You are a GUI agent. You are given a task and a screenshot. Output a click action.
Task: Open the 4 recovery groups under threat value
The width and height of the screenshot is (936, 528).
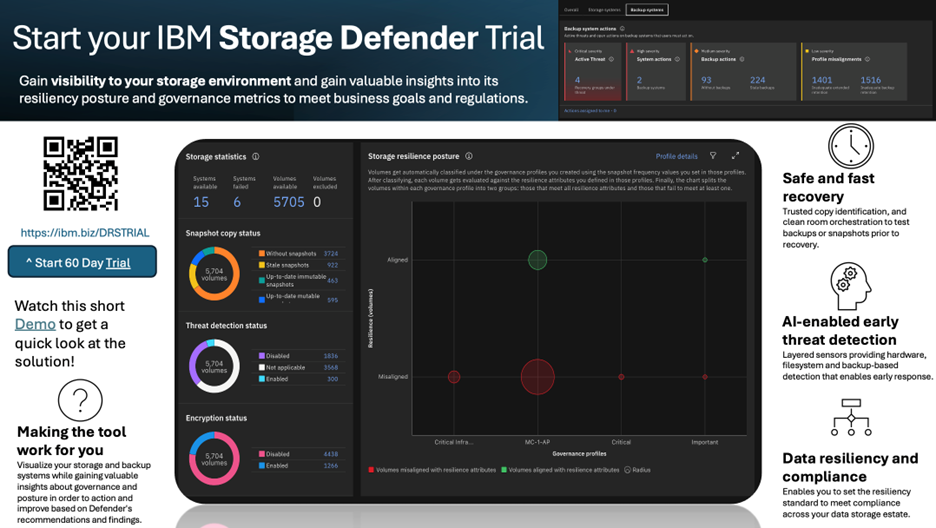(x=577, y=80)
